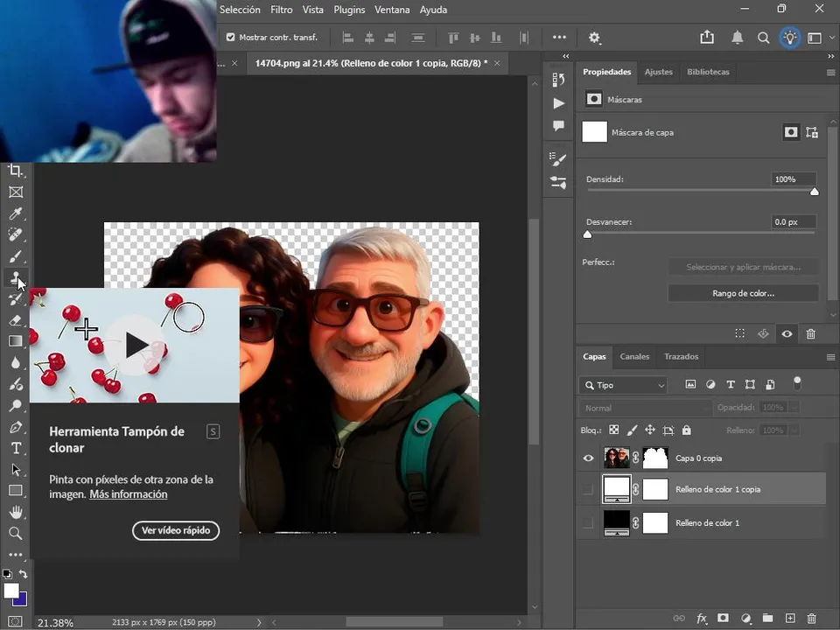Toggle mask visibility eye in Properties
This screenshot has width=840, height=630.
point(787,333)
